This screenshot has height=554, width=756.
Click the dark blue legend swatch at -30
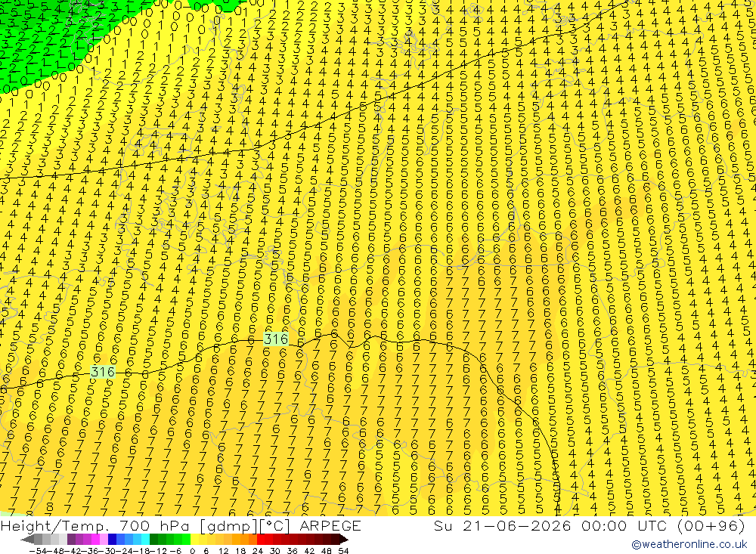click(112, 539)
